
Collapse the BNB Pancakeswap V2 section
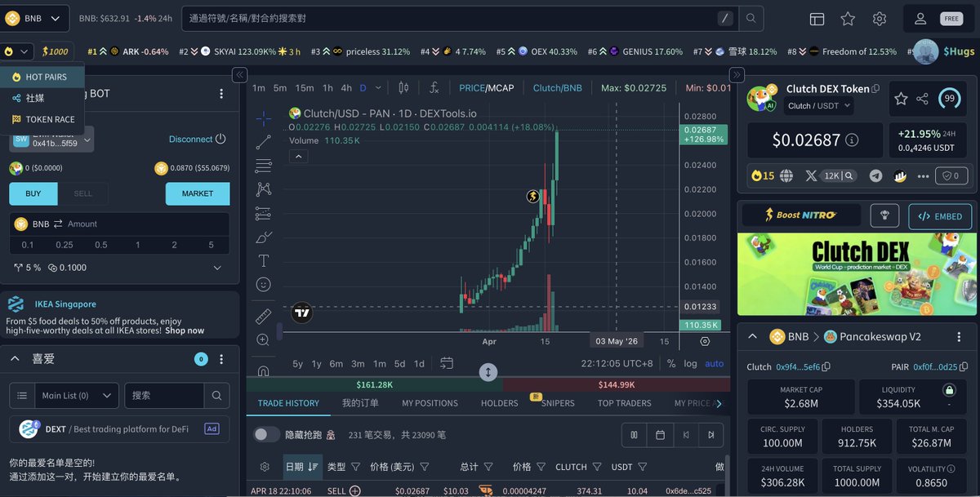(753, 336)
